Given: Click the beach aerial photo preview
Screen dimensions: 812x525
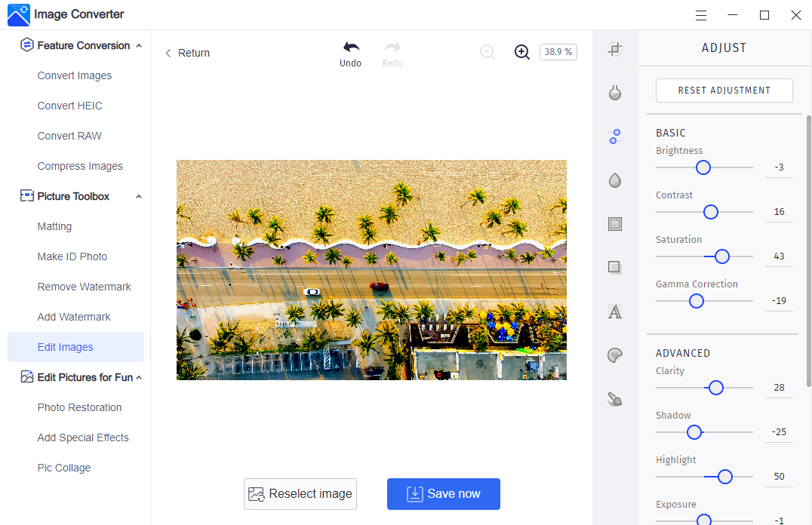Looking at the screenshot, I should [x=371, y=270].
